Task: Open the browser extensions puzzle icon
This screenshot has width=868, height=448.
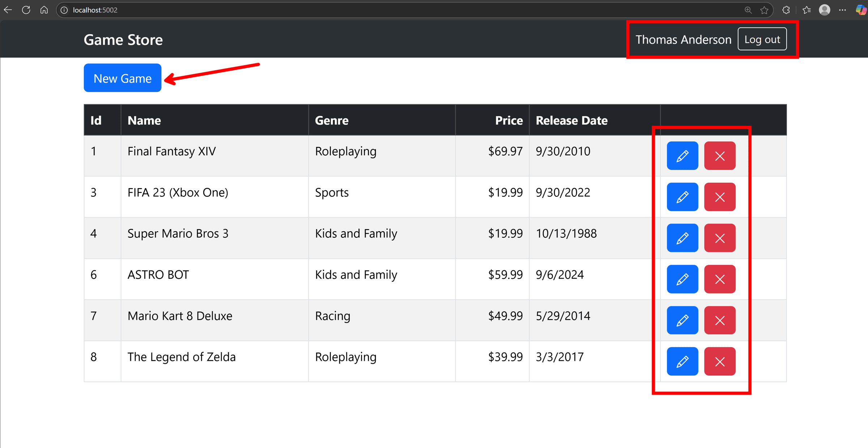Action: click(x=786, y=10)
